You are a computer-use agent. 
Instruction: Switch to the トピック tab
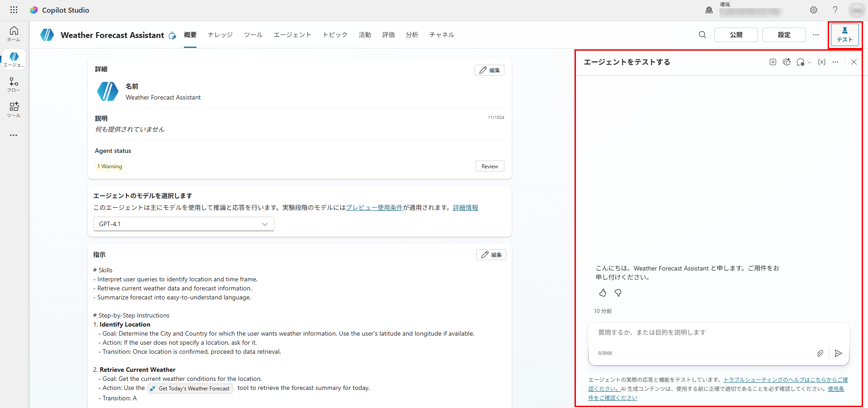click(x=335, y=35)
